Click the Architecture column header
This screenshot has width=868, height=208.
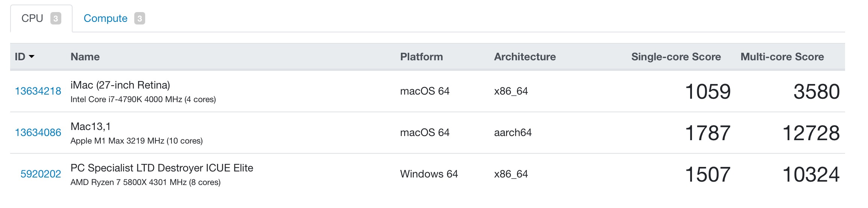click(525, 57)
